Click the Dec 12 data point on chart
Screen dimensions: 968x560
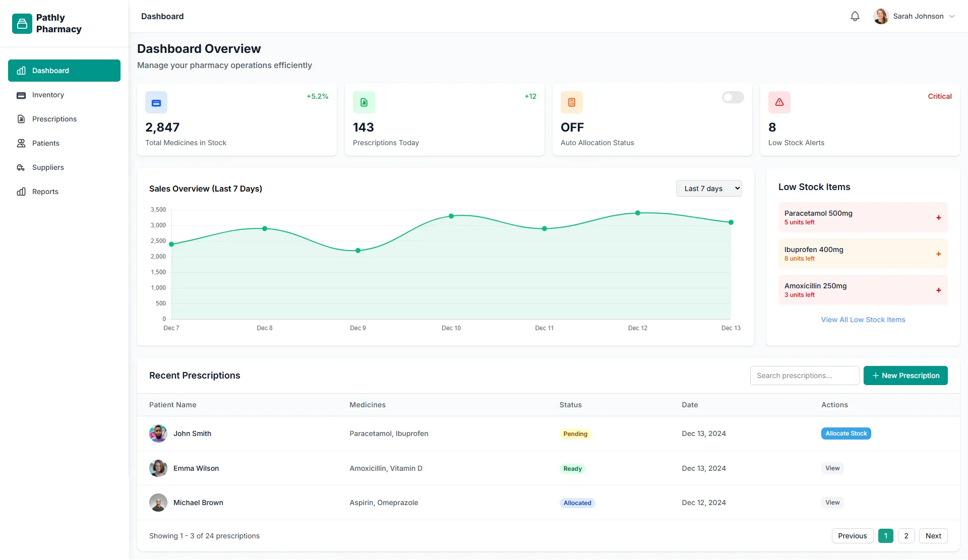coord(638,213)
